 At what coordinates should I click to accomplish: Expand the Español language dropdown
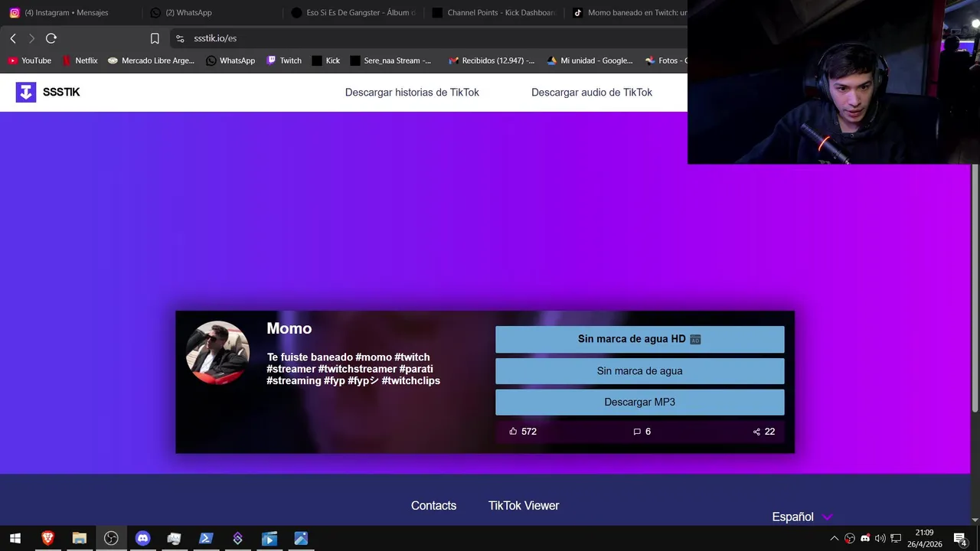[802, 517]
